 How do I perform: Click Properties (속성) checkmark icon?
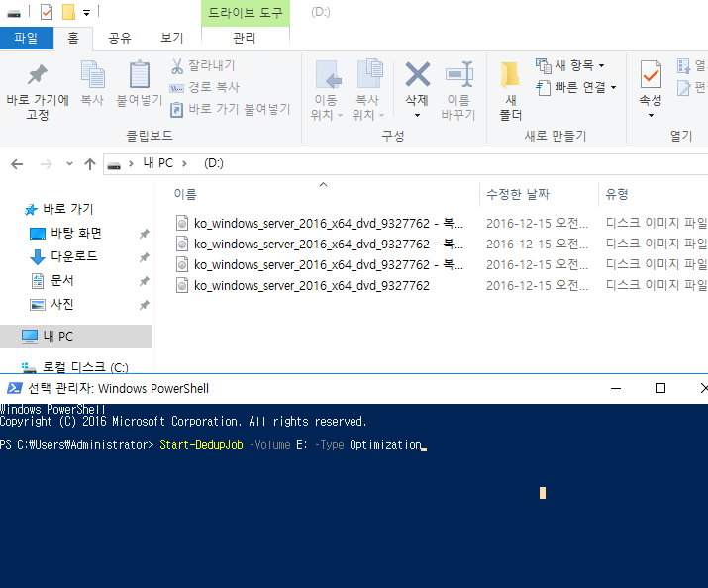[651, 74]
